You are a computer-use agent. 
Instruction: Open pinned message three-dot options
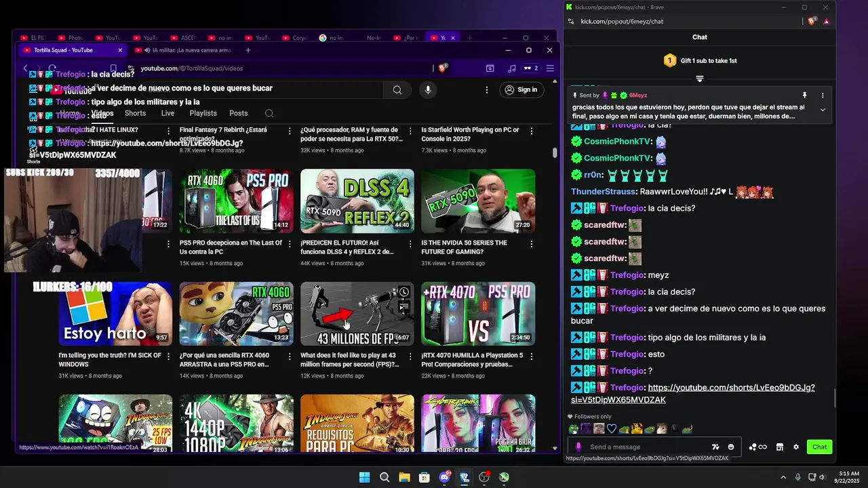coord(823,96)
